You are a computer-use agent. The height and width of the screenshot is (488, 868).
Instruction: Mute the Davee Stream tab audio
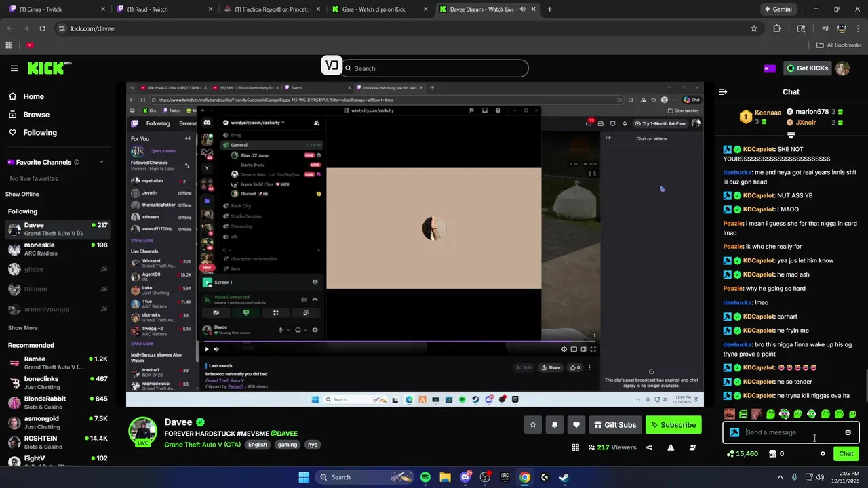coord(522,9)
